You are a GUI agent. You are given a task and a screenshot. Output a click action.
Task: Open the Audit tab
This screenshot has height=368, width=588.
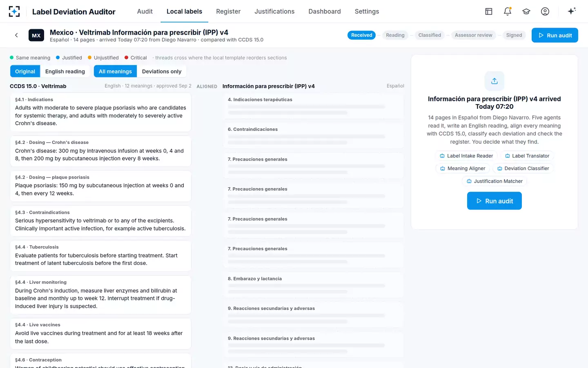145,11
